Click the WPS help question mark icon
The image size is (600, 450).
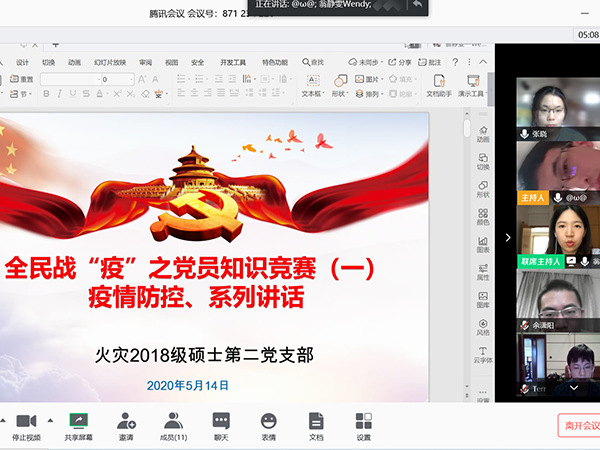point(455,62)
